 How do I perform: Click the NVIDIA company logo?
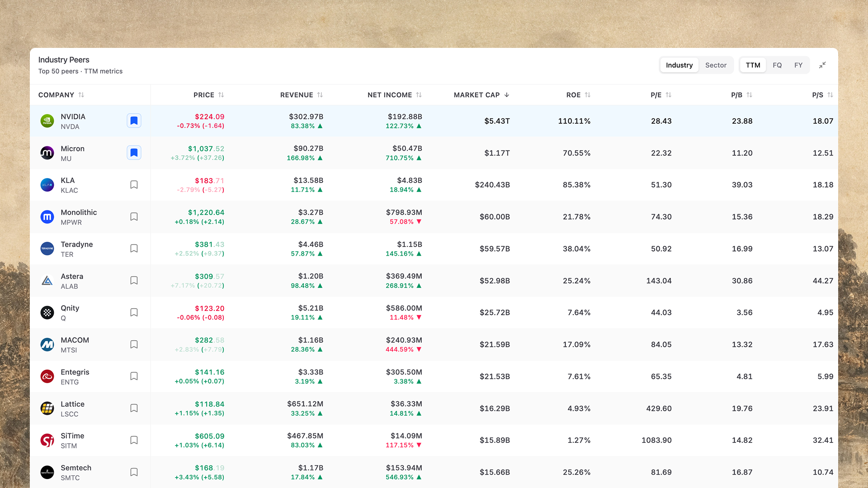point(47,121)
